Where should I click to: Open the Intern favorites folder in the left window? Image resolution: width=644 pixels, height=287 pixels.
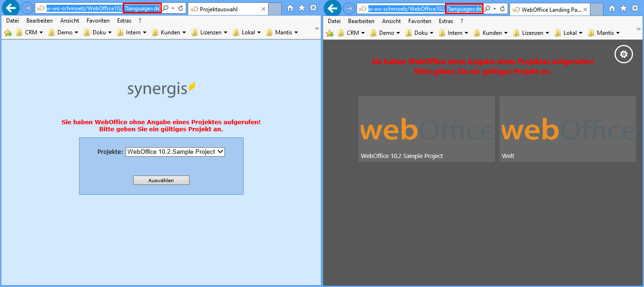click(132, 32)
